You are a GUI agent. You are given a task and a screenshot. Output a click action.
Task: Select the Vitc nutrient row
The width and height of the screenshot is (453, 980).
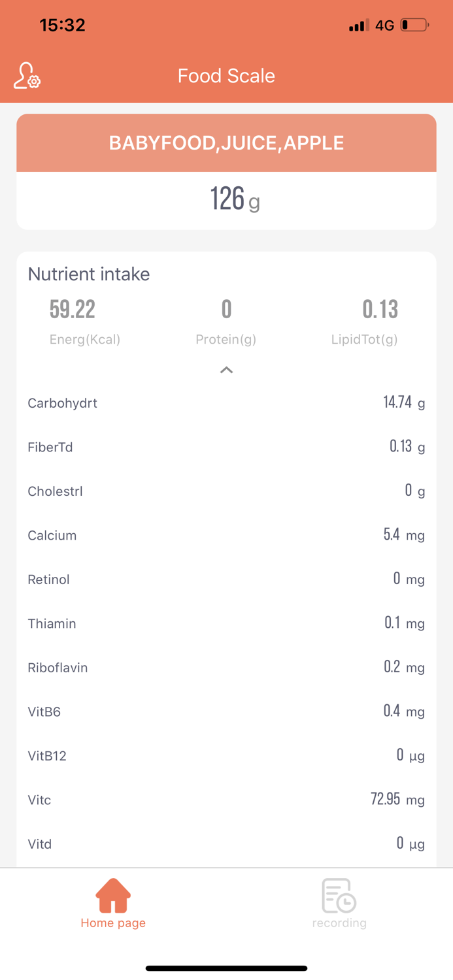point(226,800)
